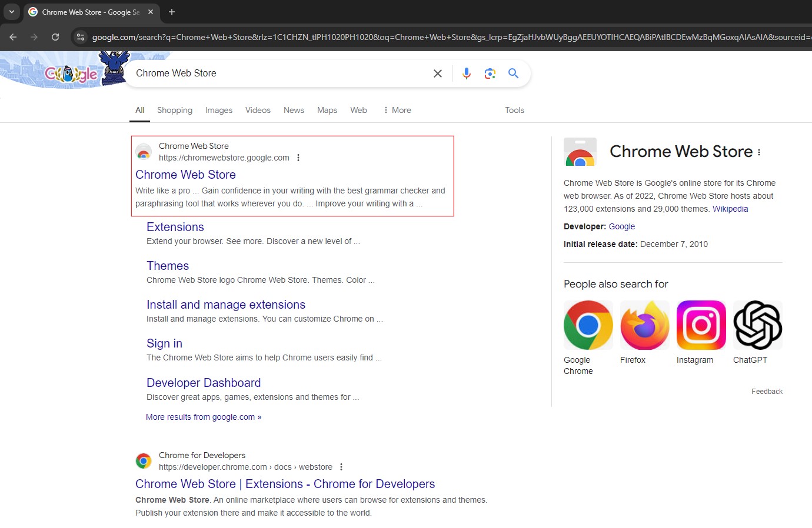This screenshot has height=528, width=812.
Task: Click More results from google.com
Action: [204, 417]
